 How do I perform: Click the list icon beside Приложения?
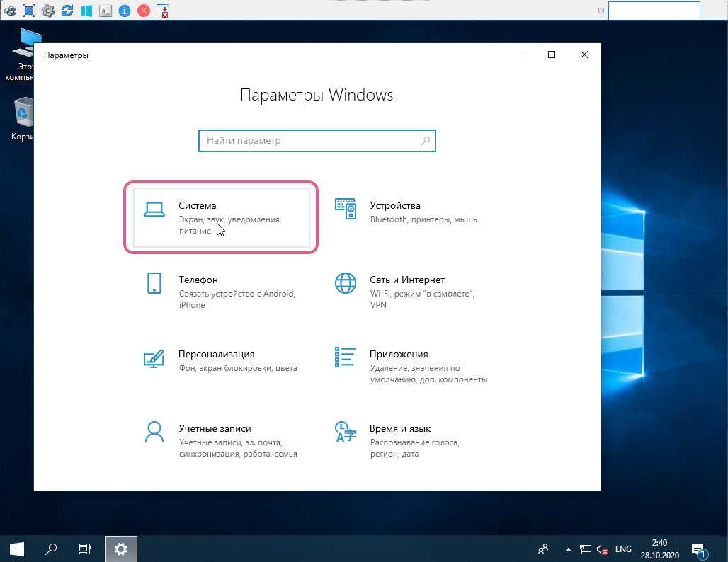(346, 357)
